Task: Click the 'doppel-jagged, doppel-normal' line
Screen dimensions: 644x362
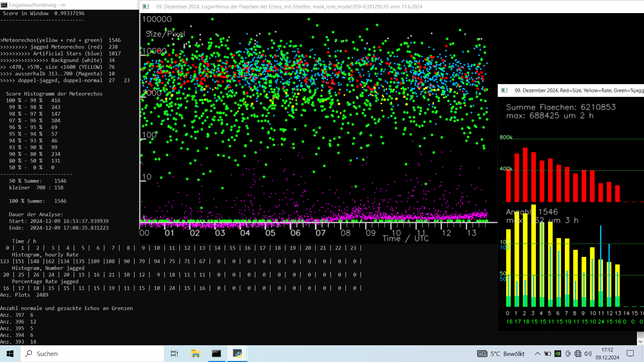Action: click(x=65, y=80)
